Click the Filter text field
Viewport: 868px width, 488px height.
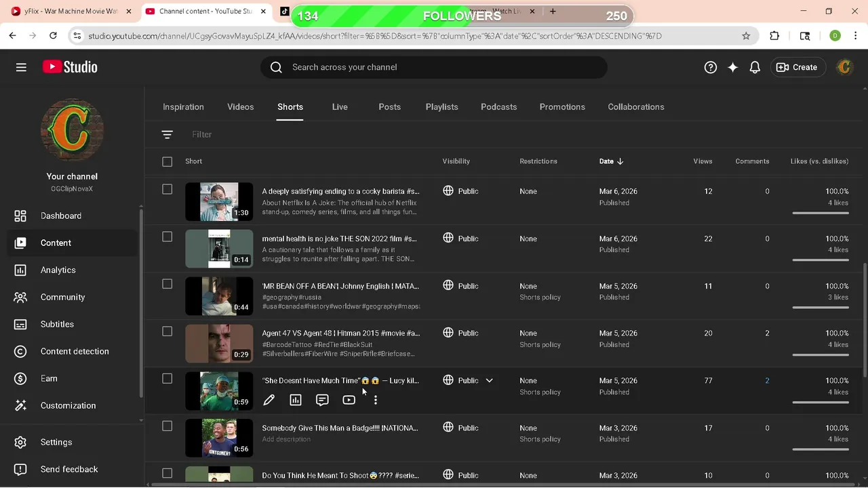click(202, 134)
